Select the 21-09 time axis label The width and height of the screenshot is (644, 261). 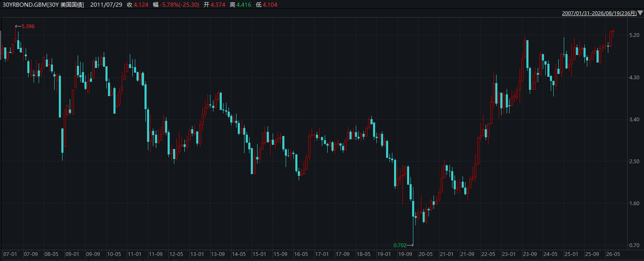click(467, 254)
